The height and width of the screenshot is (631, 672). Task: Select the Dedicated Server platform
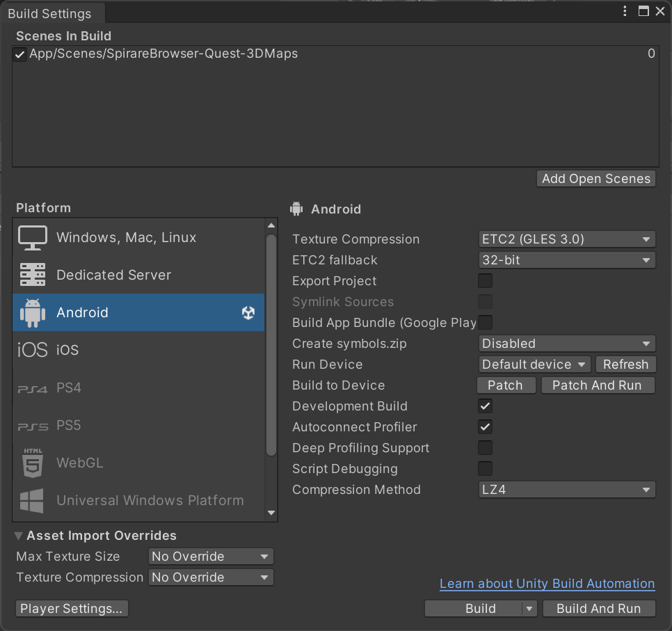(x=138, y=275)
